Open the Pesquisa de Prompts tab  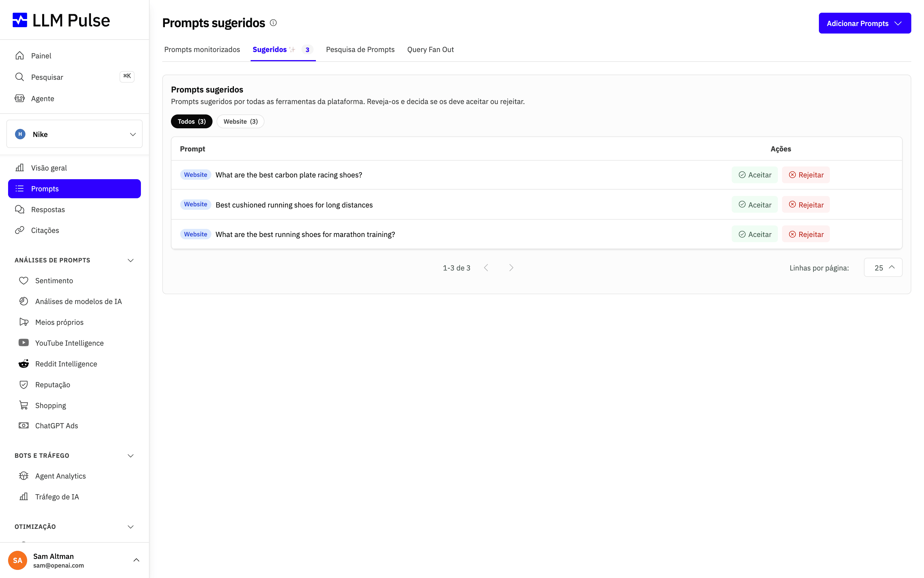[x=360, y=50]
